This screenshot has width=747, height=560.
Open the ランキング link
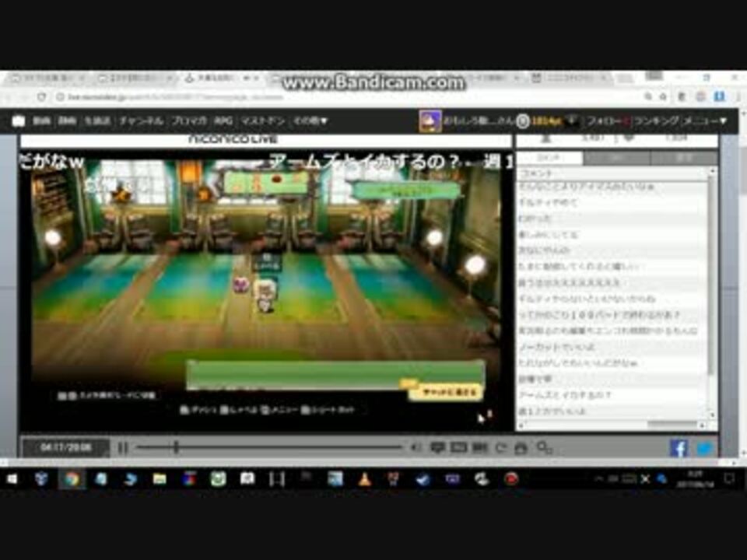(x=656, y=121)
